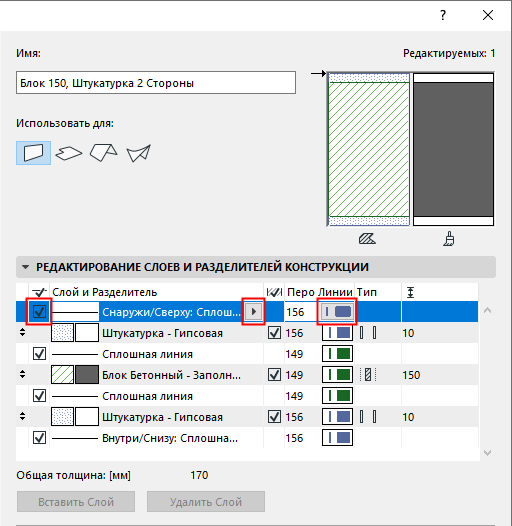Click pen number 156 in the Внутри/Снизу row

click(294, 438)
